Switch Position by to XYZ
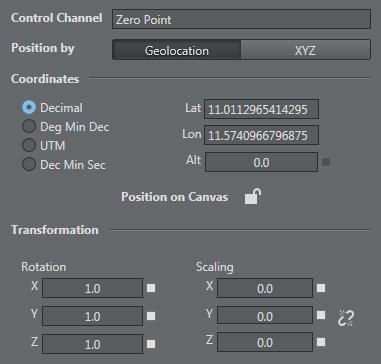This screenshot has width=381, height=364. click(305, 50)
